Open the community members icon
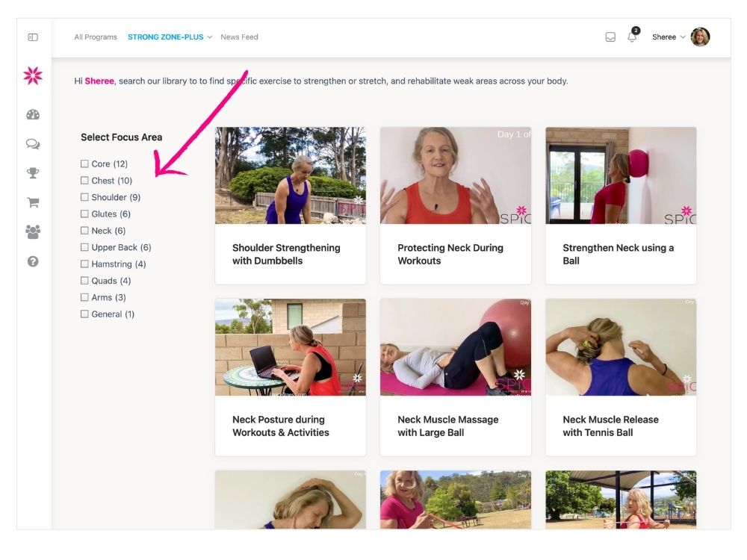Image resolution: width=747 pixels, height=560 pixels. (33, 232)
